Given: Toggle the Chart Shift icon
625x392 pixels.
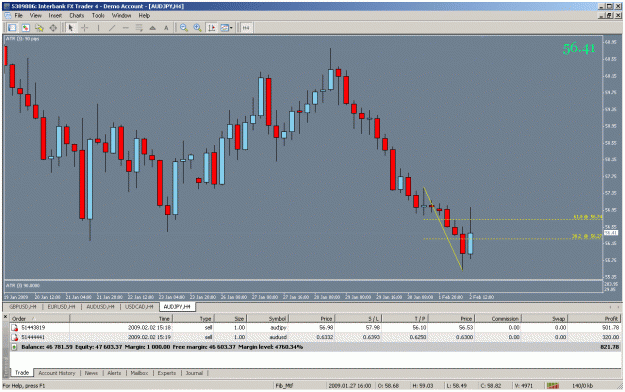Looking at the screenshot, I should pyautogui.click(x=212, y=28).
